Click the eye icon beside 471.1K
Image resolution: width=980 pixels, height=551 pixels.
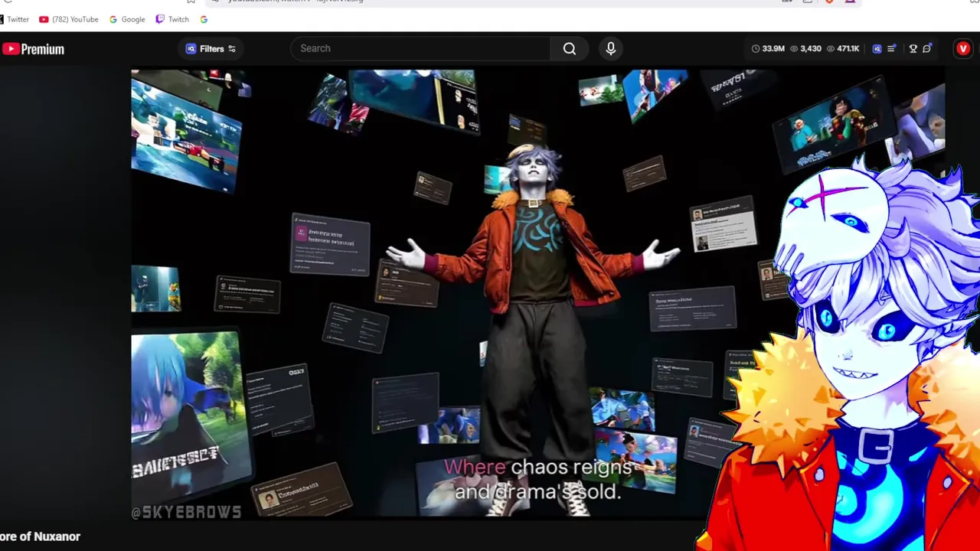pyautogui.click(x=831, y=49)
